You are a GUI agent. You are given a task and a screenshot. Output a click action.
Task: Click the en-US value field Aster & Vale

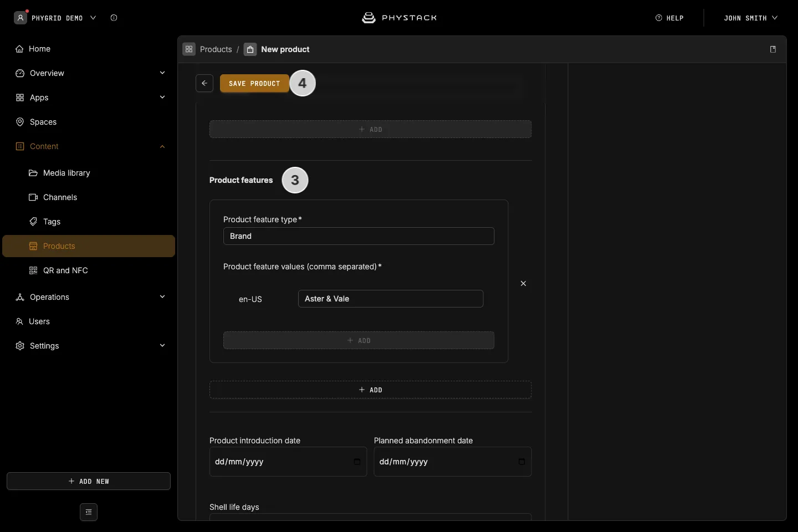coord(391,299)
